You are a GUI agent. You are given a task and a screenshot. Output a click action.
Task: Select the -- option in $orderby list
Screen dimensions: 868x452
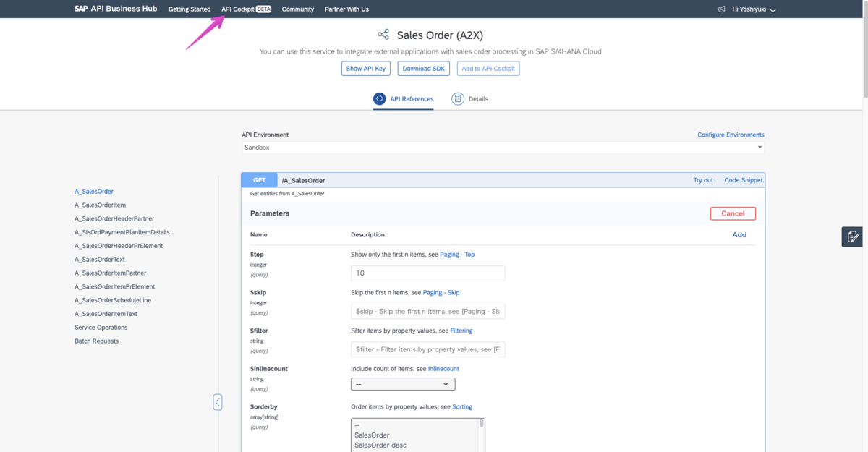pyautogui.click(x=357, y=425)
